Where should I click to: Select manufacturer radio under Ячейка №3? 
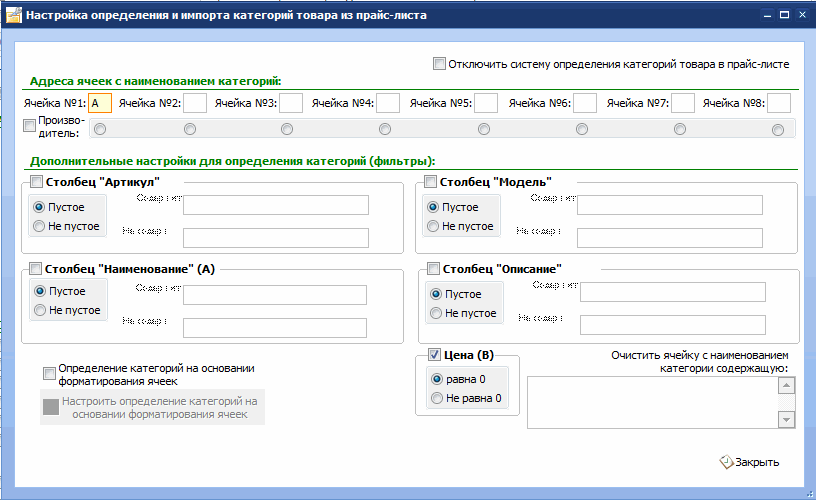(x=287, y=129)
